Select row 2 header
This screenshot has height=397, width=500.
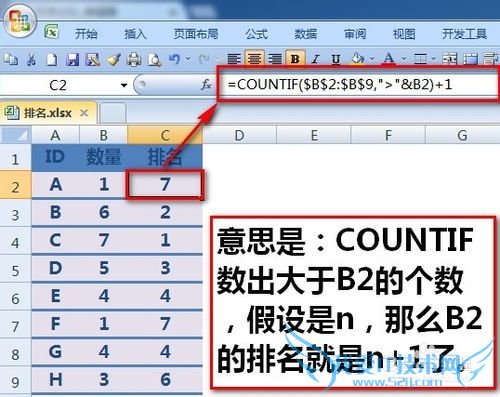click(15, 185)
